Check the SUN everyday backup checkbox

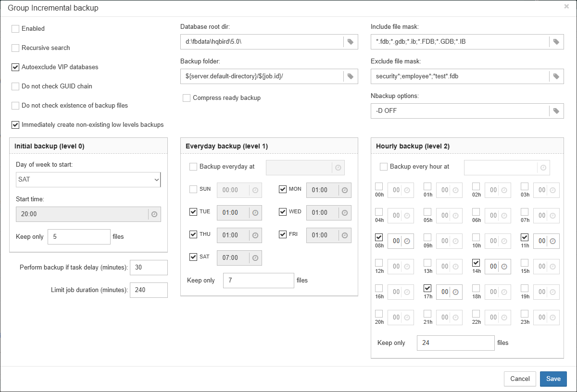click(x=193, y=189)
